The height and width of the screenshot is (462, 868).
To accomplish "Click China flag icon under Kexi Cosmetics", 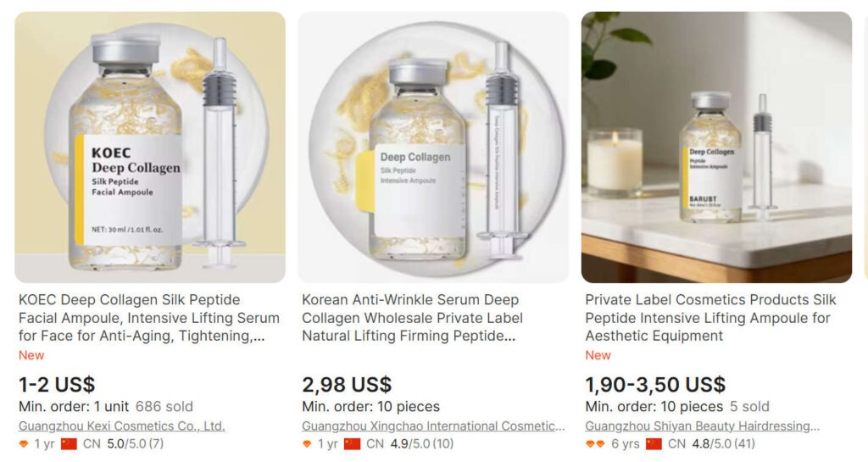I will click(x=69, y=443).
